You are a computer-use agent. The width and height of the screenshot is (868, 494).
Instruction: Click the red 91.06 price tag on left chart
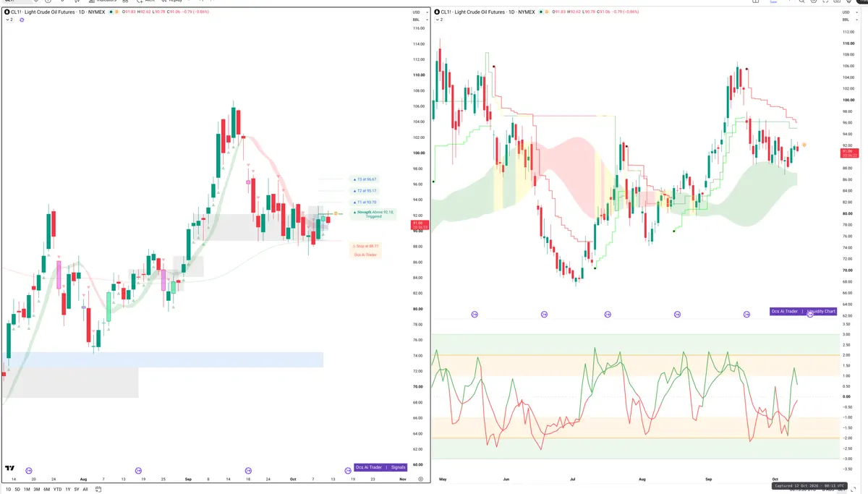point(420,225)
